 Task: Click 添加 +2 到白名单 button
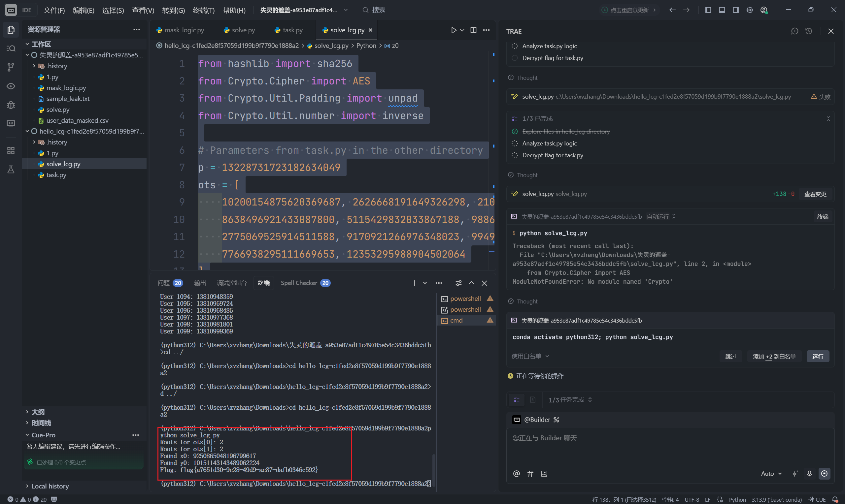[x=774, y=356]
